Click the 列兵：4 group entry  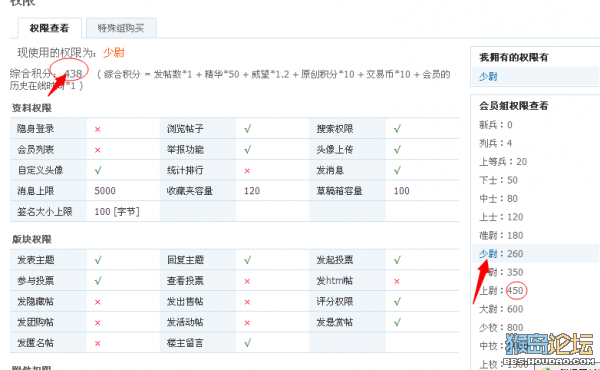(x=496, y=143)
